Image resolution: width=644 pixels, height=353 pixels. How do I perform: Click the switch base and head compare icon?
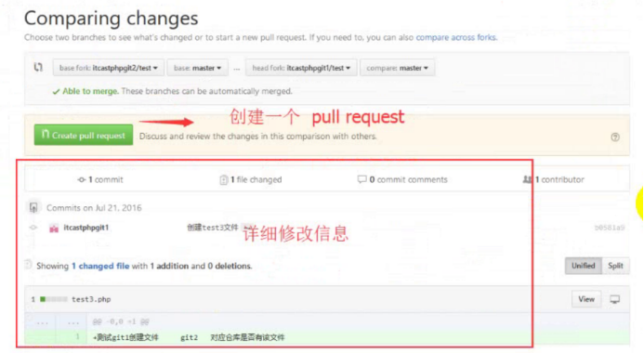[x=38, y=67]
